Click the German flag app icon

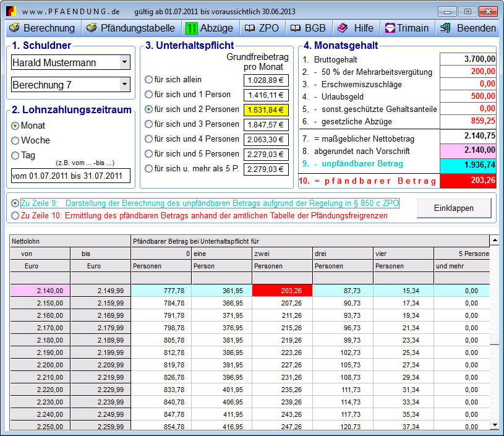(x=11, y=12)
